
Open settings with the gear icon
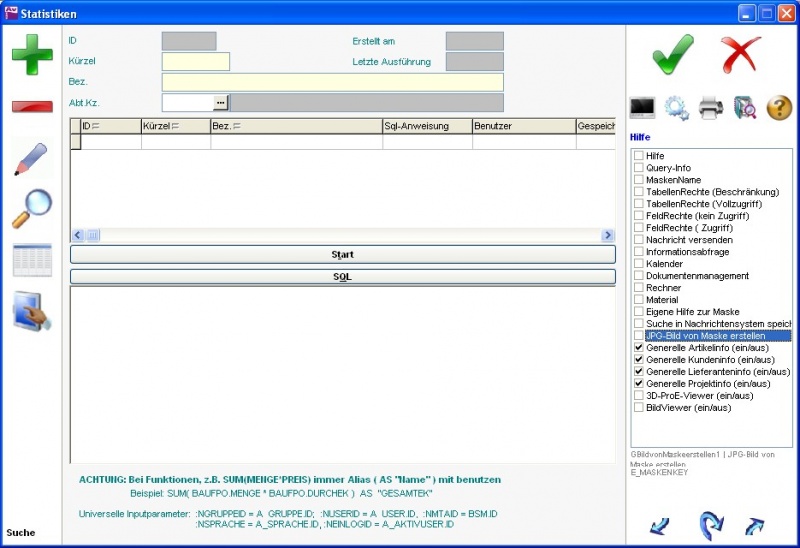point(676,107)
